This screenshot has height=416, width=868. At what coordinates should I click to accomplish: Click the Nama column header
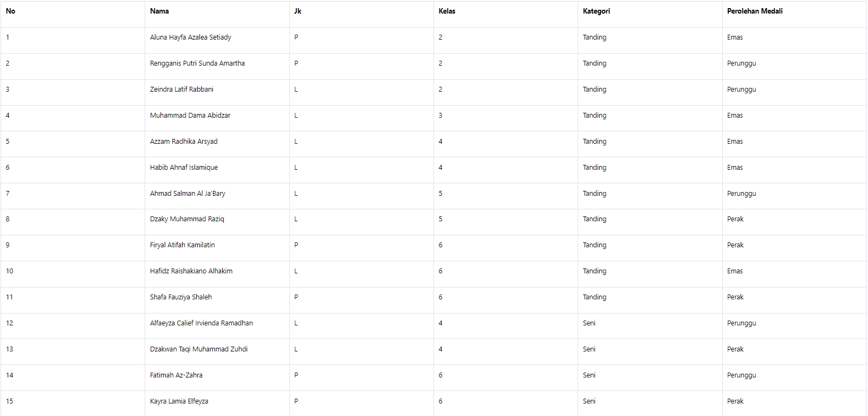pyautogui.click(x=159, y=11)
